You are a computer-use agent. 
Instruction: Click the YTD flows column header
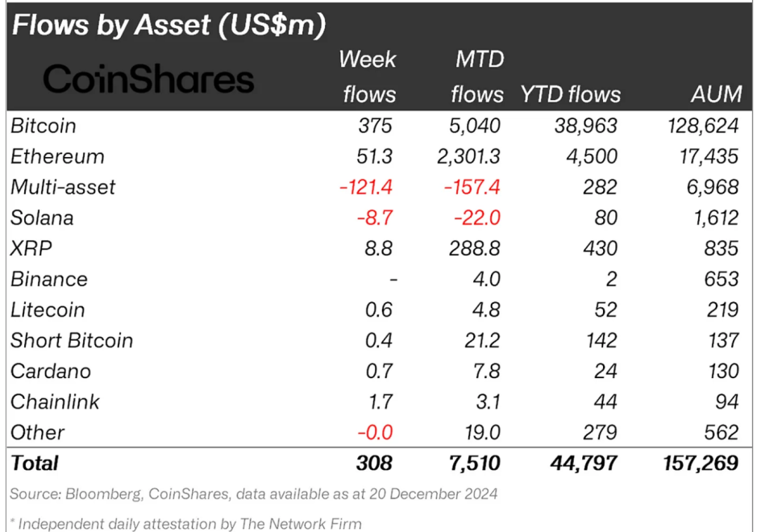click(570, 94)
